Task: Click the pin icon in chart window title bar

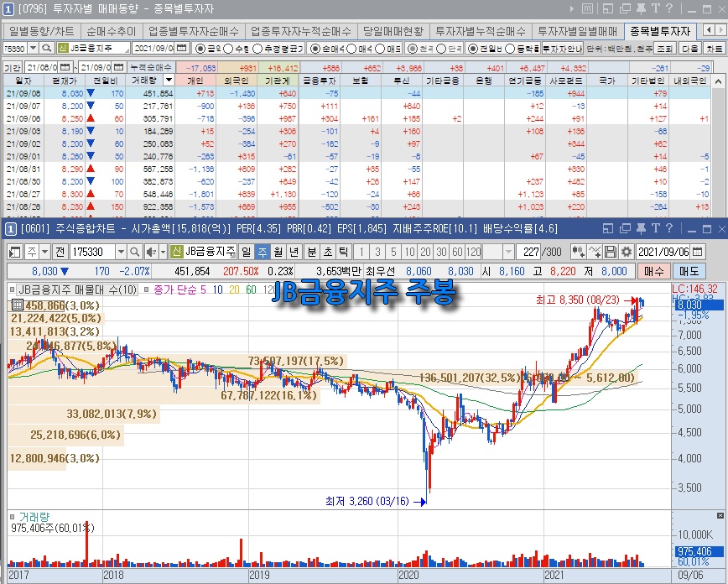Action: point(641,228)
